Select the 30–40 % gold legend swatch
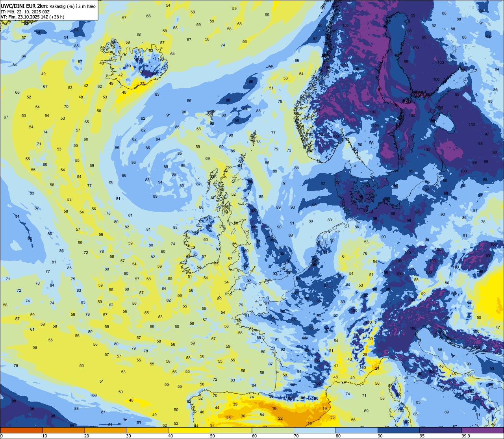 pos(147,430)
